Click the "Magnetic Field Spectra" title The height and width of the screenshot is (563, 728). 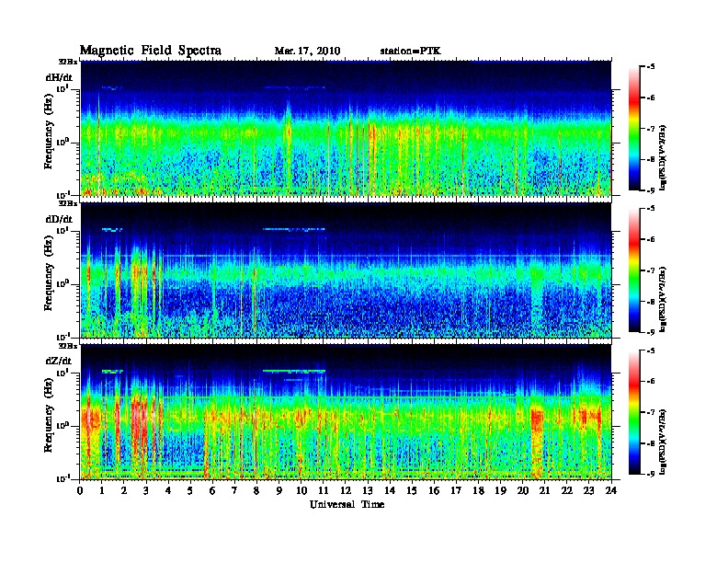pyautogui.click(x=150, y=51)
